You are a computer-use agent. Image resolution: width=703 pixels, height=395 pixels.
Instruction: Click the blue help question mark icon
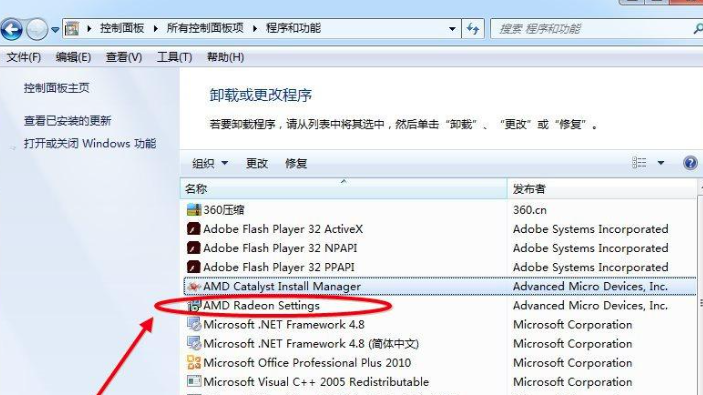pyautogui.click(x=690, y=163)
